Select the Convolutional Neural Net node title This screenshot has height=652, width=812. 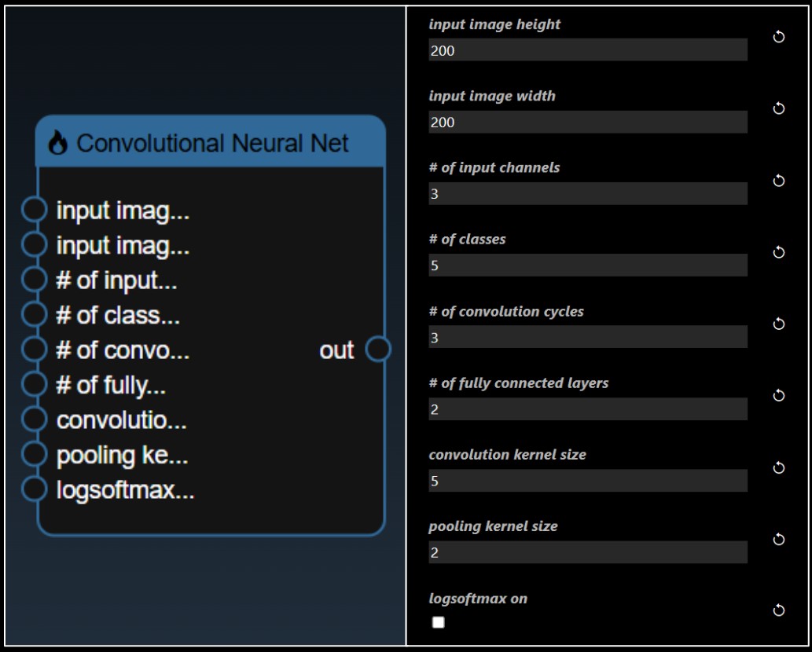[x=212, y=143]
